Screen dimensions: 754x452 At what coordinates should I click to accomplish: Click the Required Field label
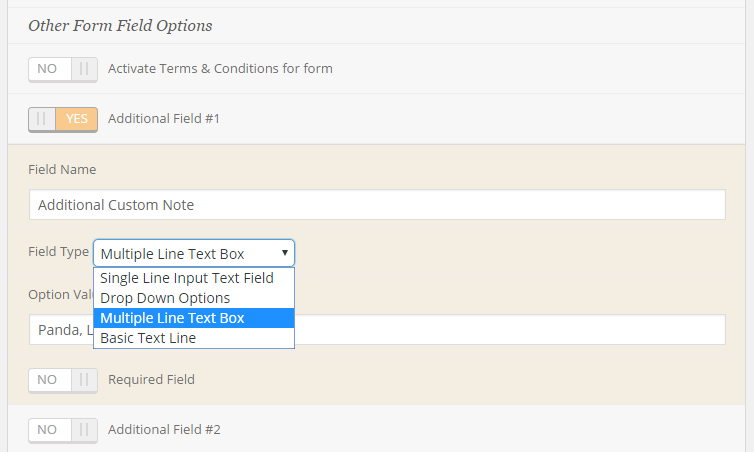(x=151, y=380)
